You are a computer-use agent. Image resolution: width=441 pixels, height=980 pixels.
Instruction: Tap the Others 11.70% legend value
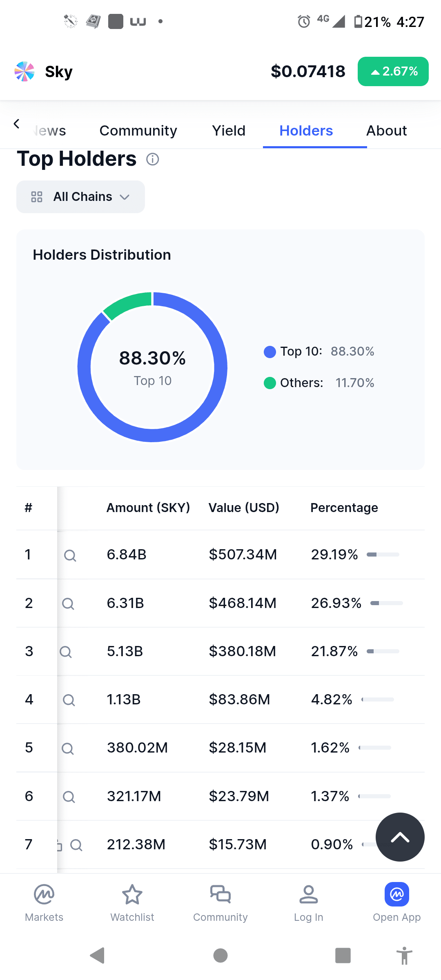(x=355, y=383)
